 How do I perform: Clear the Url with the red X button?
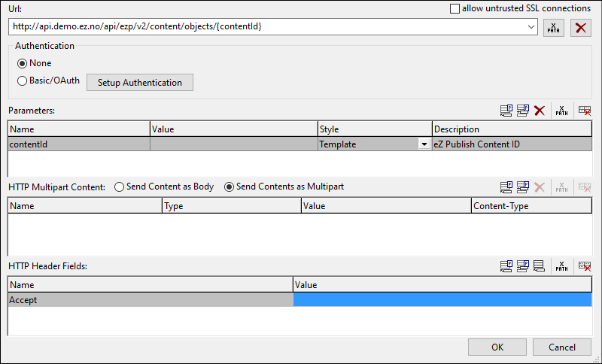coord(580,28)
